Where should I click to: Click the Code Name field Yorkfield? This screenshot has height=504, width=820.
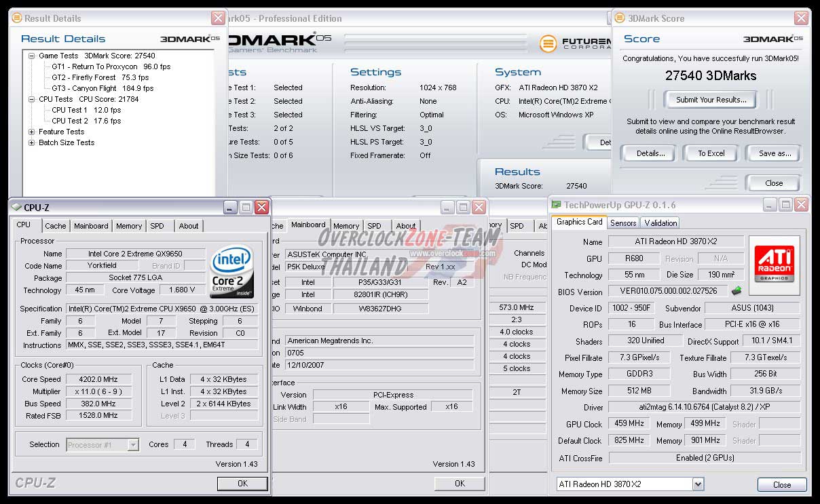point(102,265)
